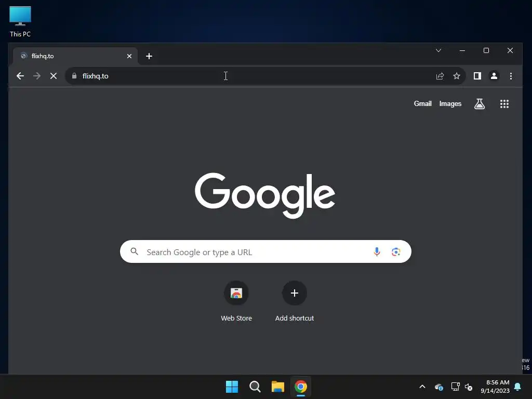Go back using the browser back arrow
The image size is (532, 399).
(x=20, y=76)
